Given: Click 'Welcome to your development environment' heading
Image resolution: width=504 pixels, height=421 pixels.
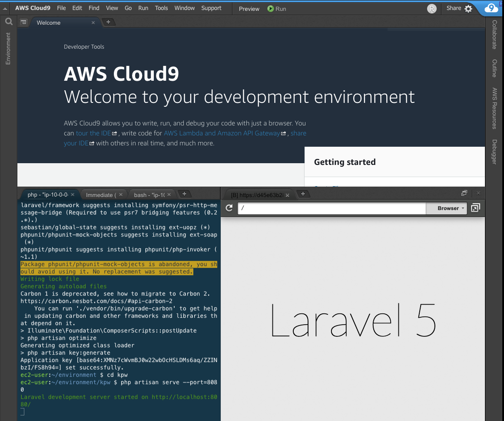Looking at the screenshot, I should [x=239, y=97].
